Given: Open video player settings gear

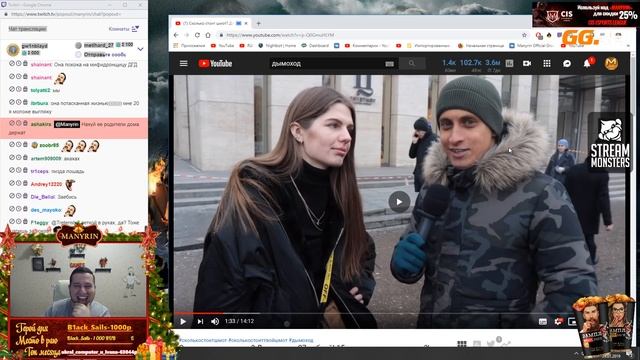Looking at the screenshot, I should [x=558, y=322].
